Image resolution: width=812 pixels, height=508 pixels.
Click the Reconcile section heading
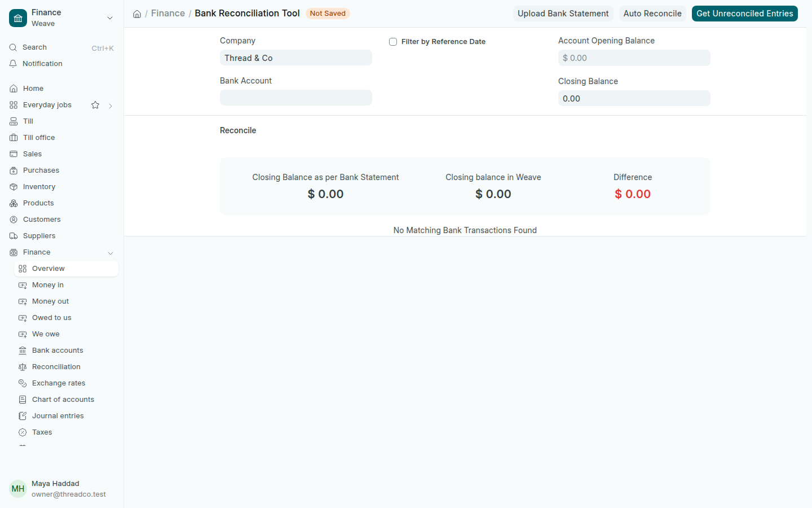tap(238, 130)
